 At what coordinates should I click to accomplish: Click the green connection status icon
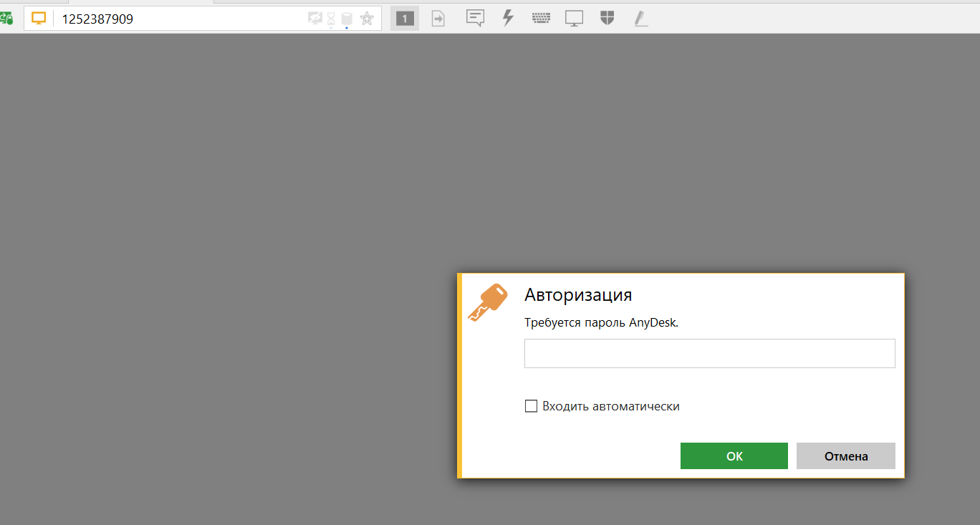pyautogui.click(x=6, y=19)
